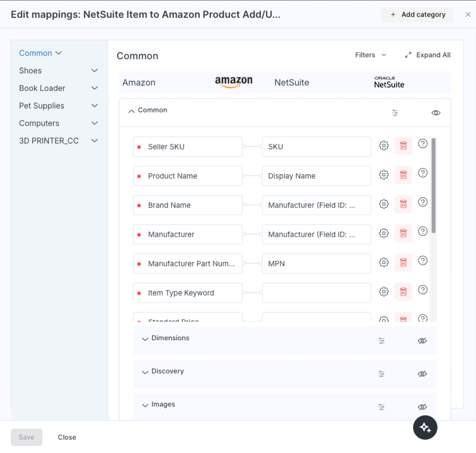This screenshot has height=453, width=476.
Task: Click the Add category button
Action: coord(417,15)
